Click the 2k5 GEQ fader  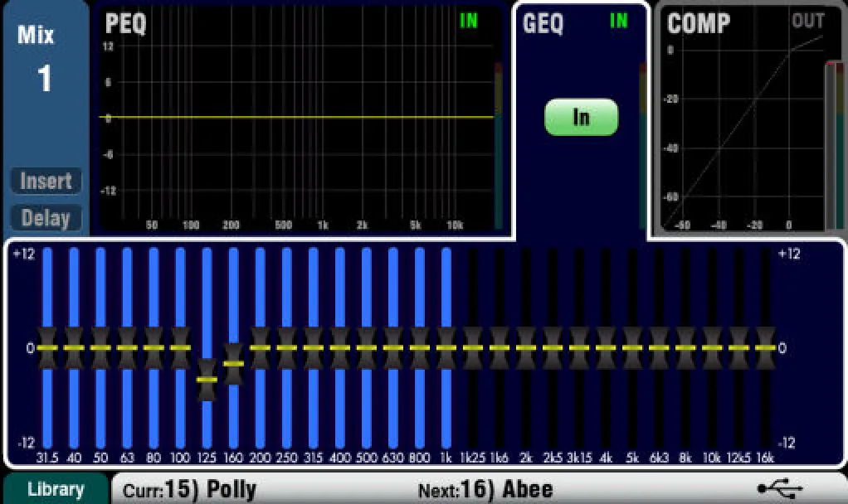(553, 348)
